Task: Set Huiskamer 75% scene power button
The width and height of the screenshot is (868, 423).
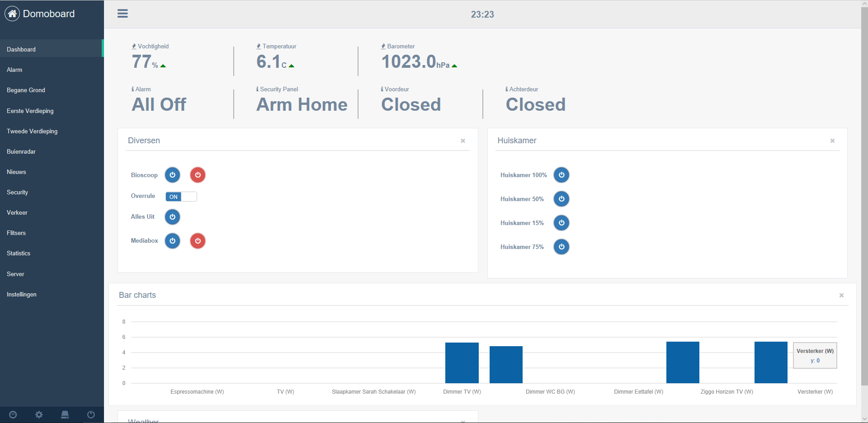Action: click(561, 247)
